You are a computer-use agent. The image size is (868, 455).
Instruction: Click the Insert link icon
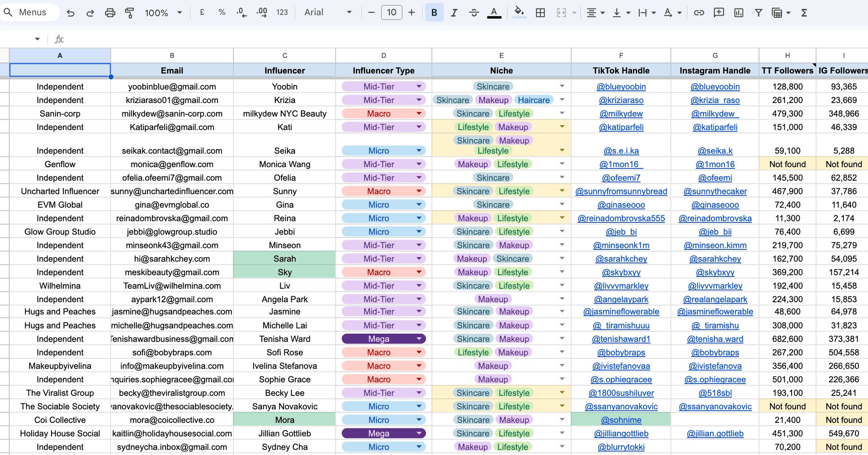pos(699,13)
